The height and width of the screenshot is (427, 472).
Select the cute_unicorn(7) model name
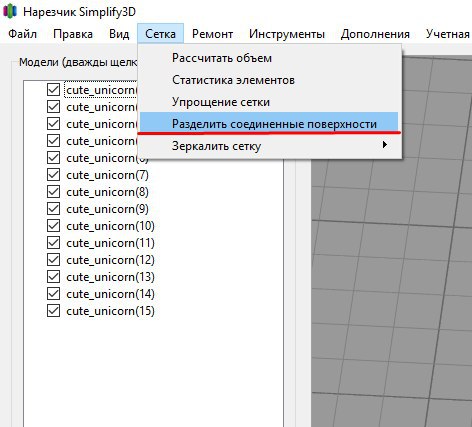107,175
